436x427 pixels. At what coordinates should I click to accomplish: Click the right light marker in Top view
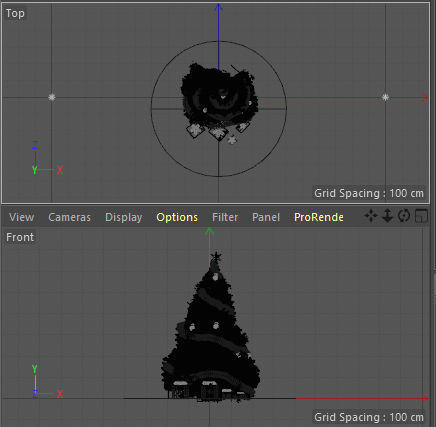385,97
